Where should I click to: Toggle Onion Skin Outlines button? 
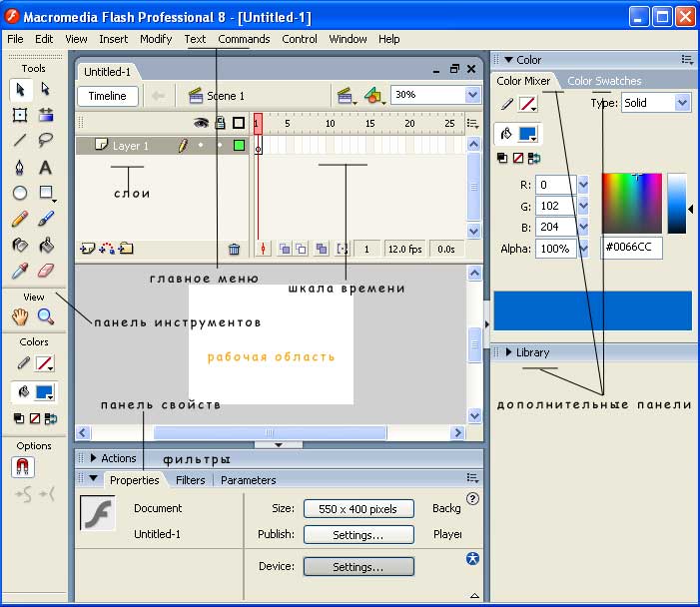[302, 249]
